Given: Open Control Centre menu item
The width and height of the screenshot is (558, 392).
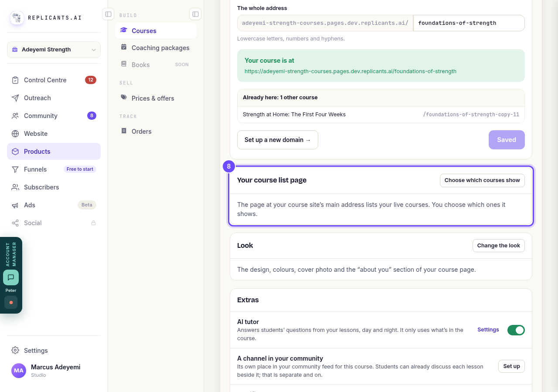Looking at the screenshot, I should (x=54, y=80).
